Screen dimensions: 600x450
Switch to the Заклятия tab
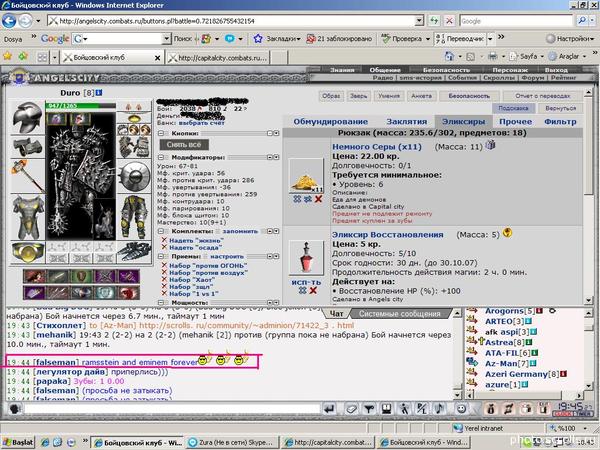pos(406,122)
